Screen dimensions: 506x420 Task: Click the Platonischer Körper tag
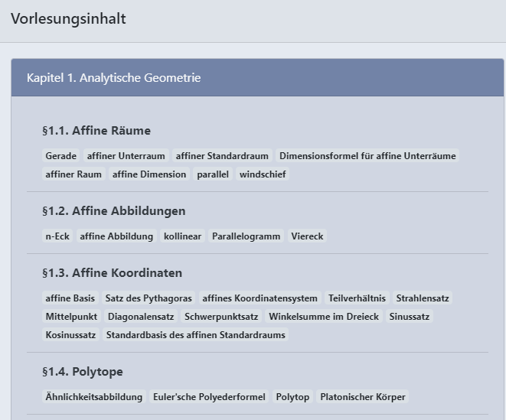[364, 397]
